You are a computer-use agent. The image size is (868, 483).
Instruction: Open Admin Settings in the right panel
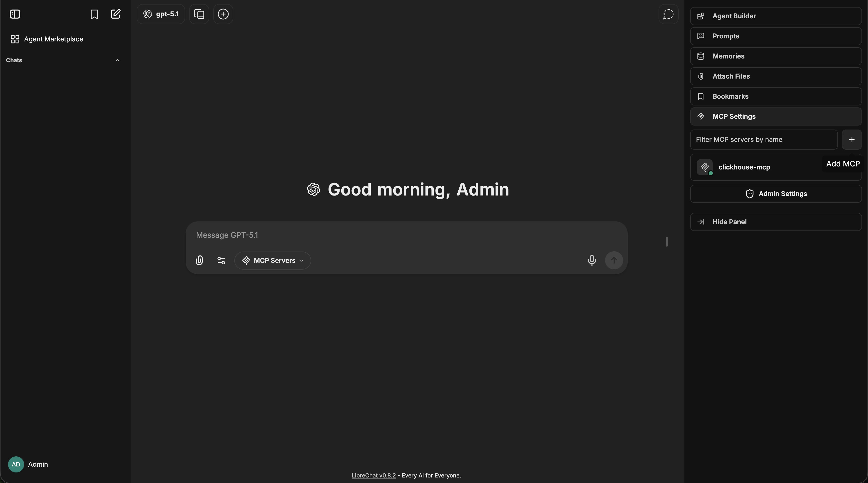pos(776,194)
